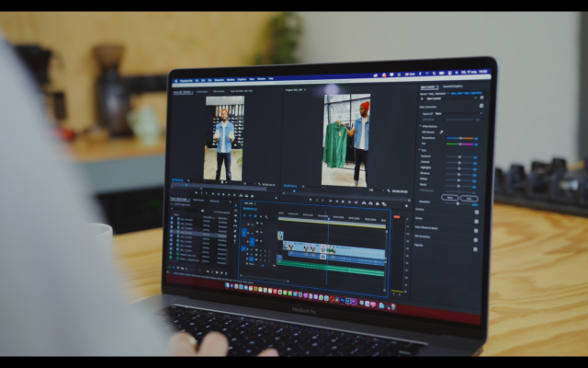This screenshot has height=368, width=588.
Task: Click Extract button in Program monitor
Action: pos(370,203)
